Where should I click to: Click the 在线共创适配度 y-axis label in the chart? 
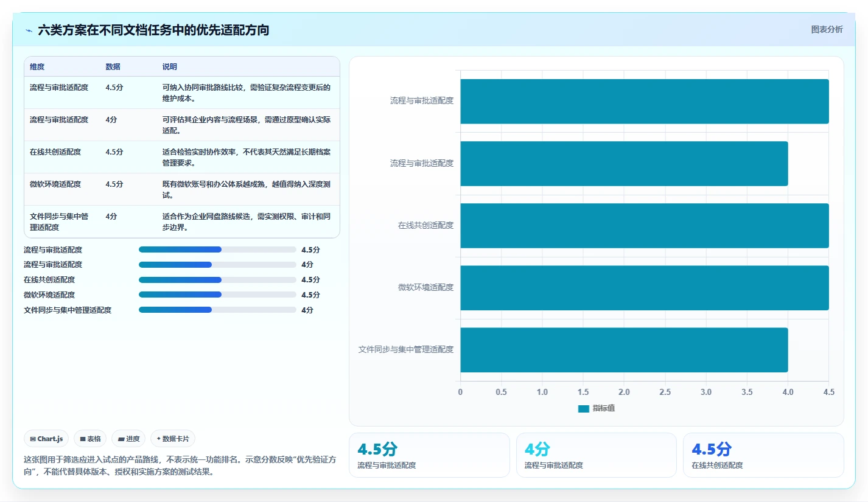click(426, 225)
